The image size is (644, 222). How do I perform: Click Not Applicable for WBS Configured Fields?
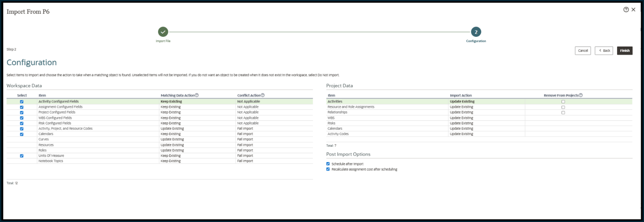248,118
